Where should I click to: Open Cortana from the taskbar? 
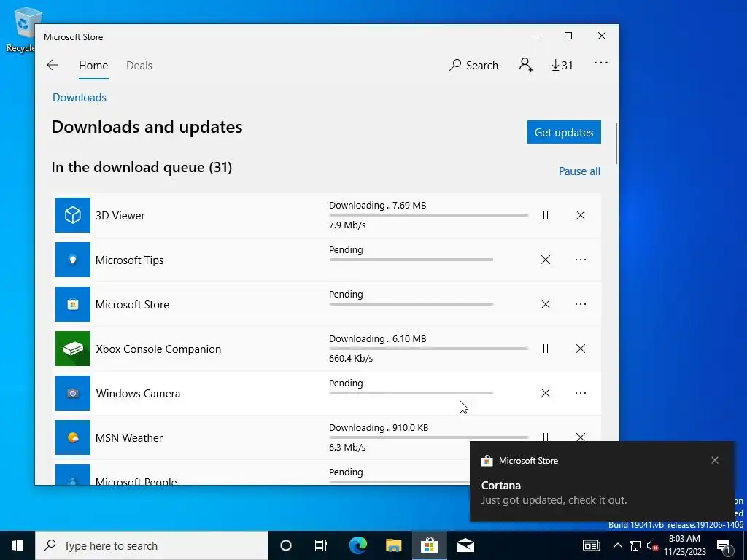pyautogui.click(x=286, y=545)
